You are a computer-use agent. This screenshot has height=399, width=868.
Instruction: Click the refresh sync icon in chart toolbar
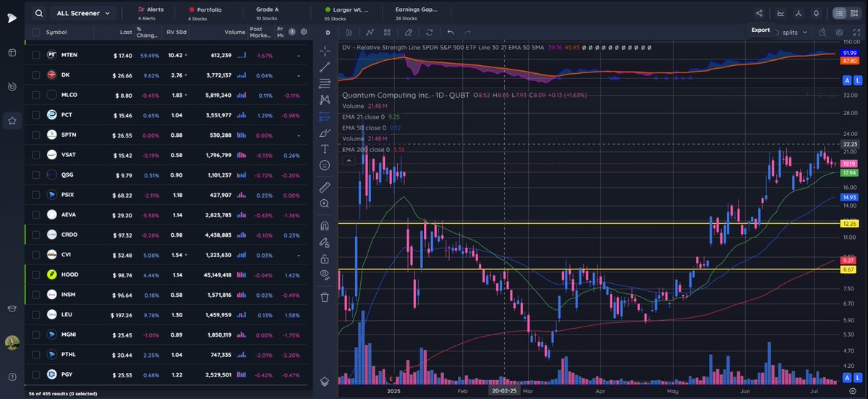coord(429,32)
